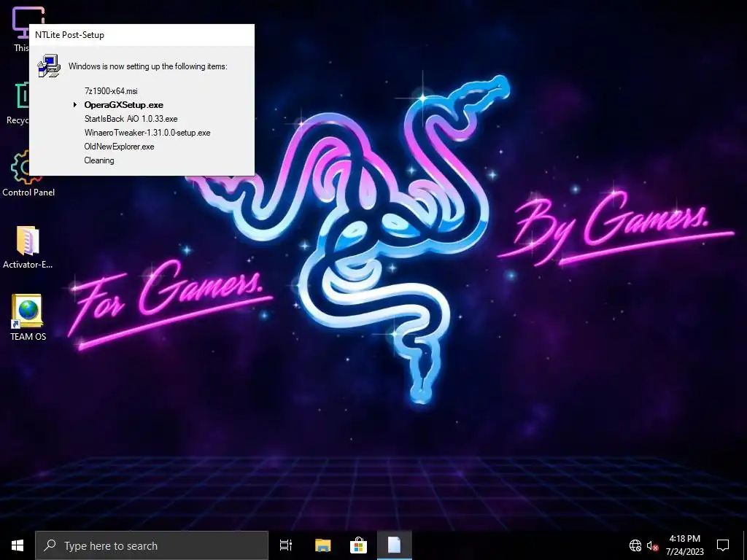
Task: Select the active document app on taskbar
Action: 394,545
